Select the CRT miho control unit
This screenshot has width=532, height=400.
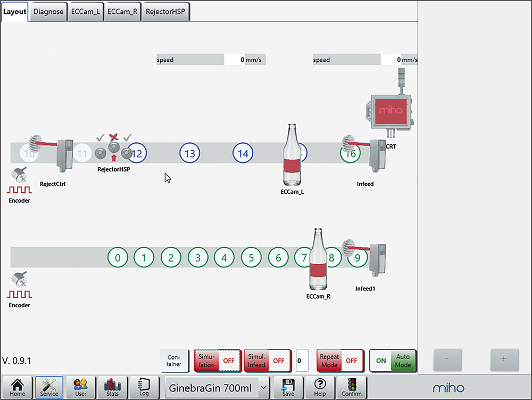390,112
